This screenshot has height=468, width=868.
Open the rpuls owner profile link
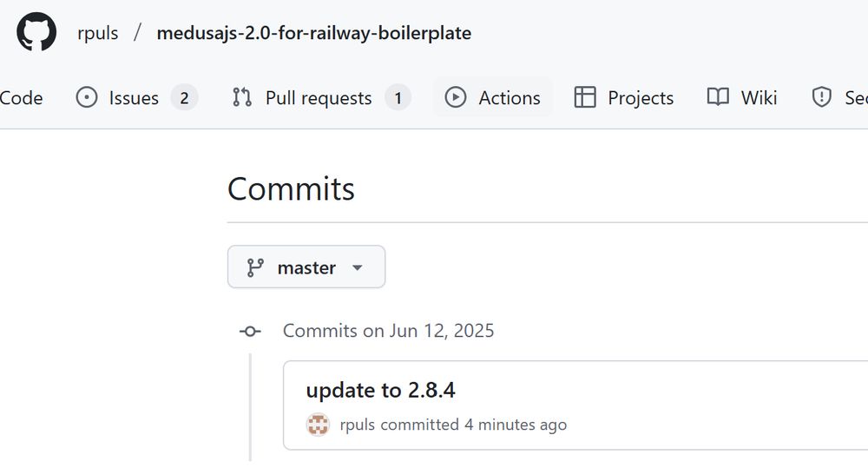[x=98, y=33]
